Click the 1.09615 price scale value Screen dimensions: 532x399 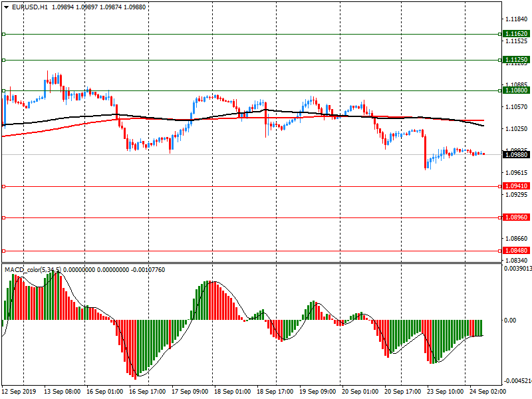(x=517, y=173)
